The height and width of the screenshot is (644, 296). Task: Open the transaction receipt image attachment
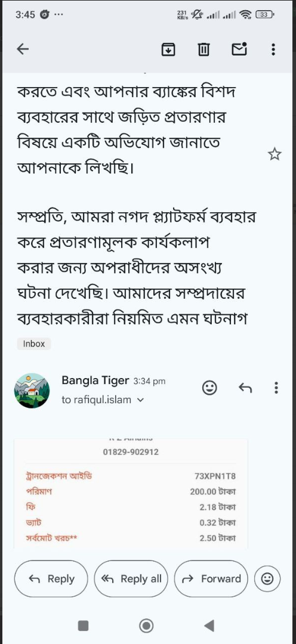[131, 494]
